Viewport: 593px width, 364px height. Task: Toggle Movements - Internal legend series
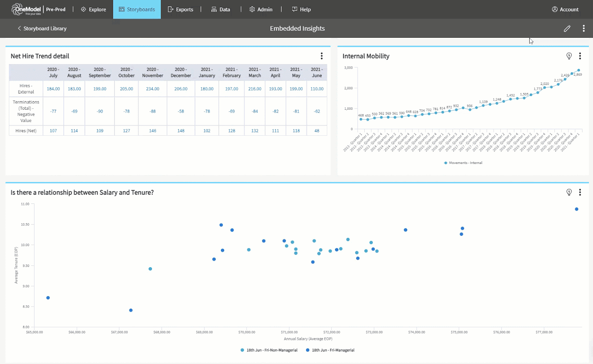463,163
